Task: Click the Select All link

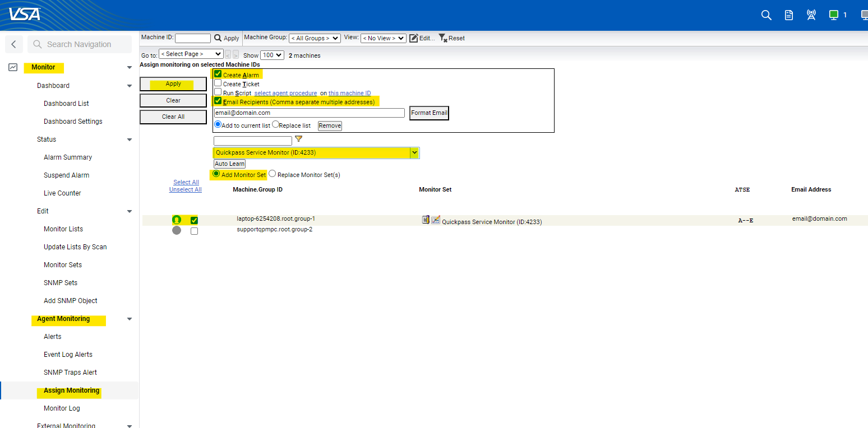Action: click(186, 182)
